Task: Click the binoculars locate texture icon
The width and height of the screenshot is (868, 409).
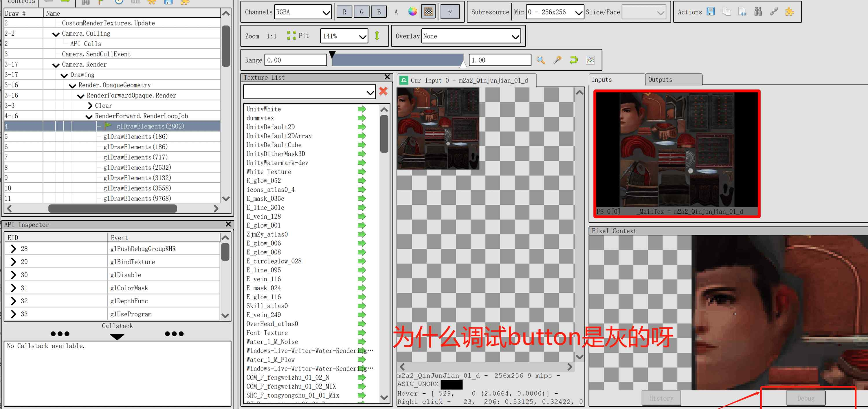Action: (x=758, y=12)
